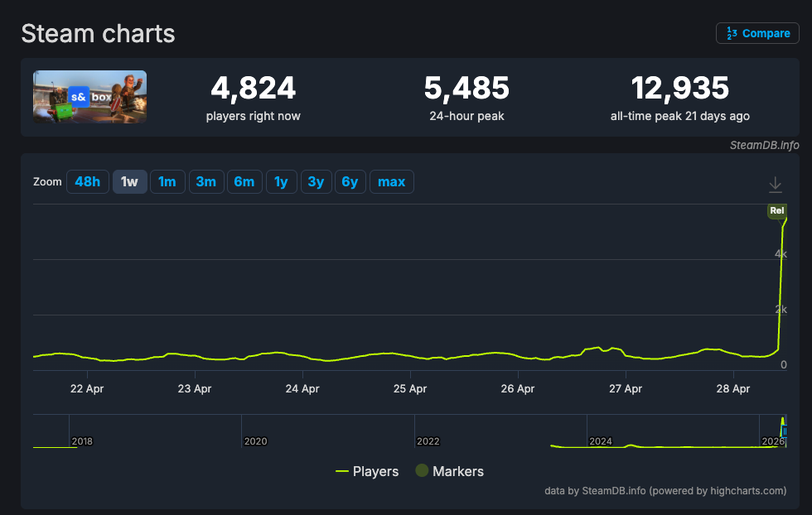812x515 pixels.
Task: Click the navigator range handle near 2026
Action: (x=785, y=431)
